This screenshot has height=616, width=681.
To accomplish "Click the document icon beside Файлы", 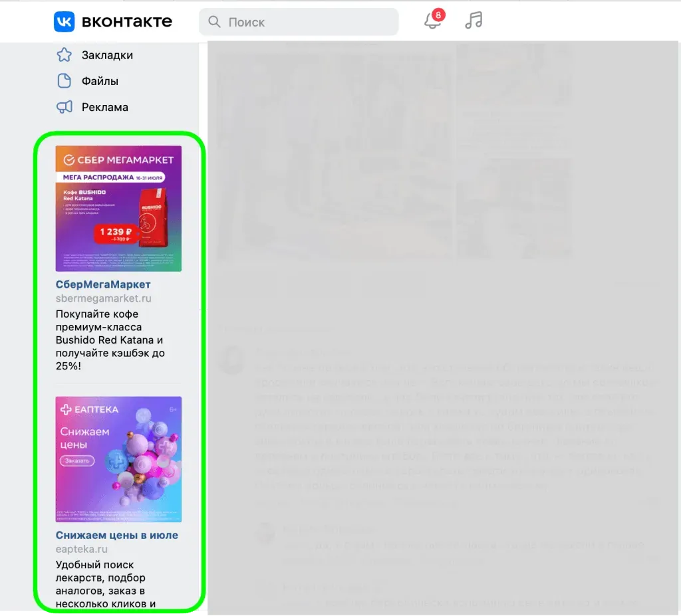I will (x=64, y=81).
